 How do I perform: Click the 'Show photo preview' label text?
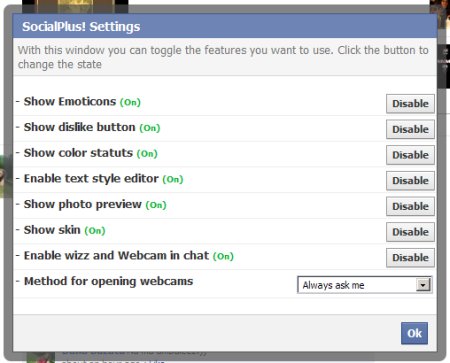point(83,204)
